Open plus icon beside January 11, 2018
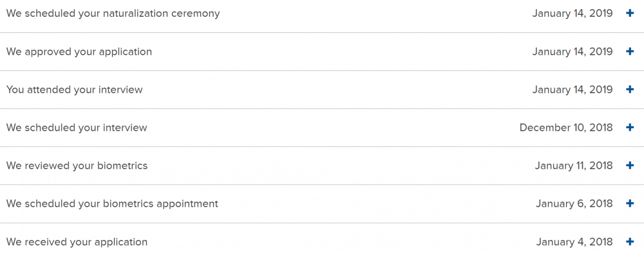This screenshot has width=644, height=253. tap(630, 165)
